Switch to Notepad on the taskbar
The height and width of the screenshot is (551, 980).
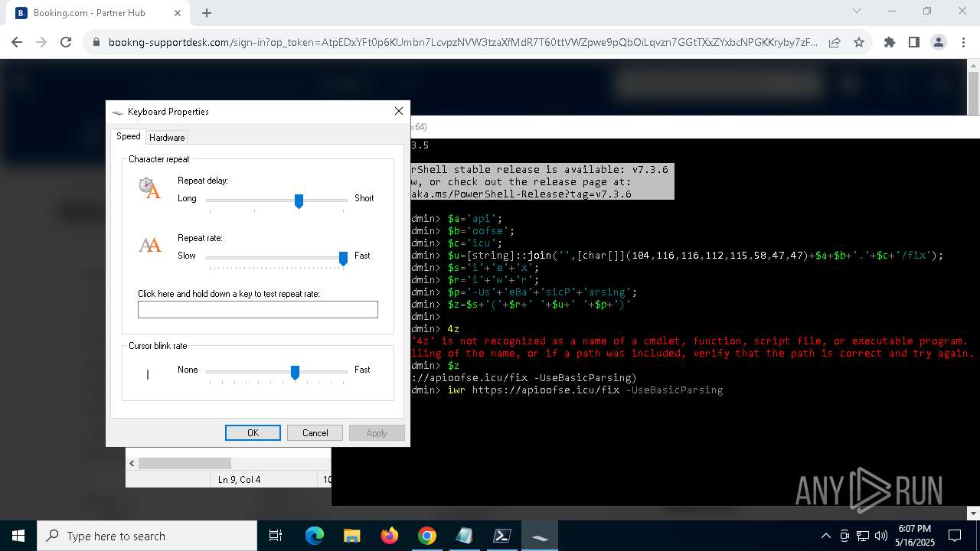point(464,536)
